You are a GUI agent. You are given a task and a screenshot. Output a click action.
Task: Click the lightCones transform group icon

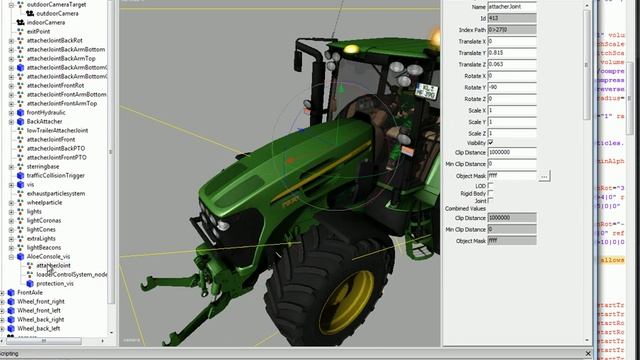pyautogui.click(x=20, y=229)
